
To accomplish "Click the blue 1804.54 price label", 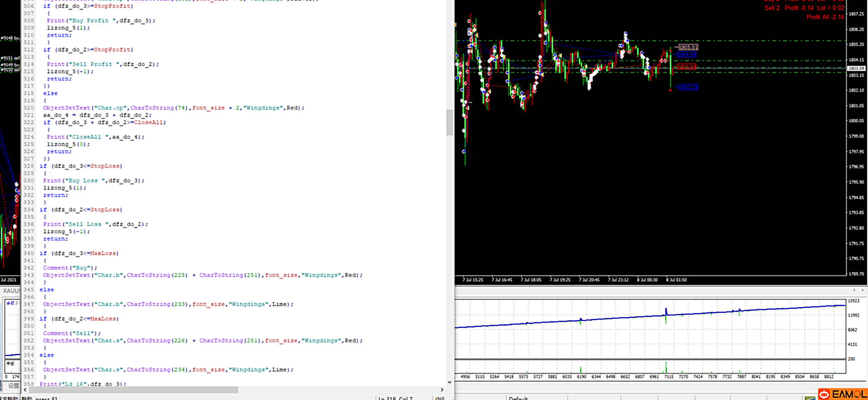I will [x=687, y=55].
